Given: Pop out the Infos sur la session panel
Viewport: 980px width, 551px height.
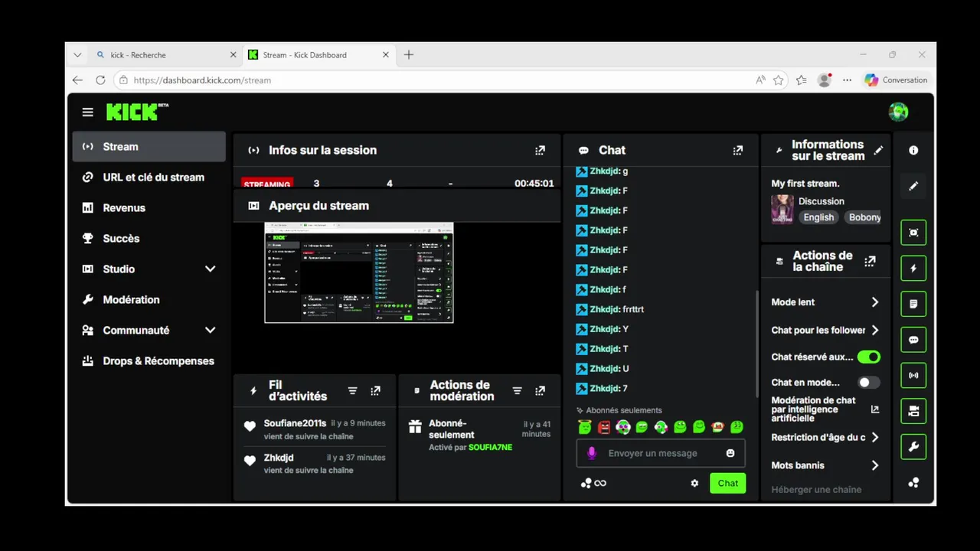Looking at the screenshot, I should click(540, 151).
